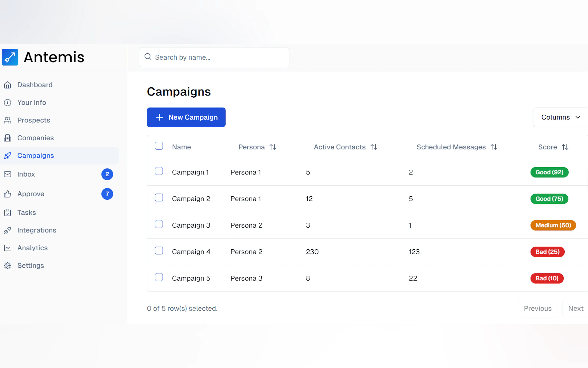
Task: Click the Companies building icon
Action: 8,138
